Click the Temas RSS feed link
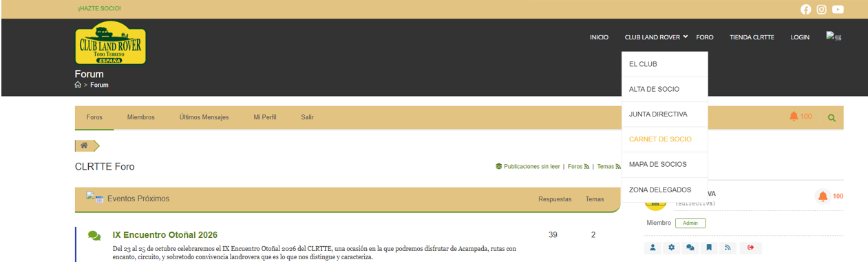 tap(608, 167)
